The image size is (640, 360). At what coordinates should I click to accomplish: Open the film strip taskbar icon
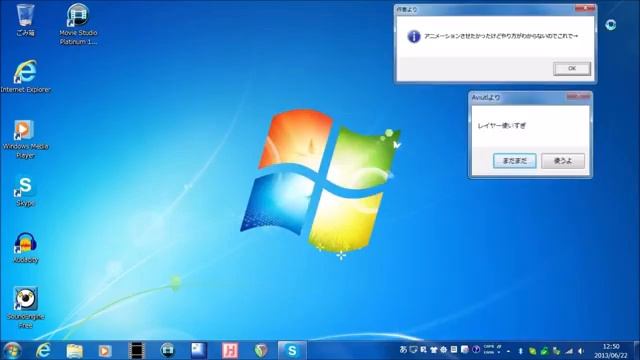point(136,351)
